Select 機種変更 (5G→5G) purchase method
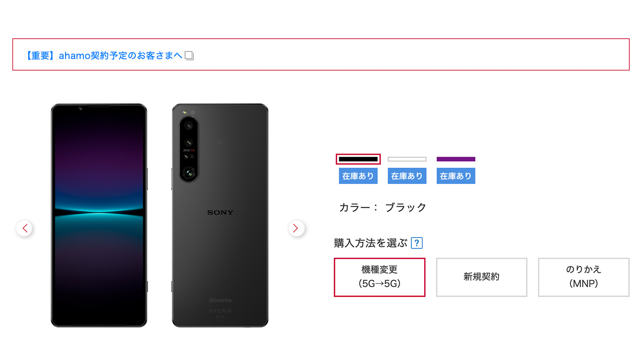644x362 pixels. pyautogui.click(x=380, y=277)
